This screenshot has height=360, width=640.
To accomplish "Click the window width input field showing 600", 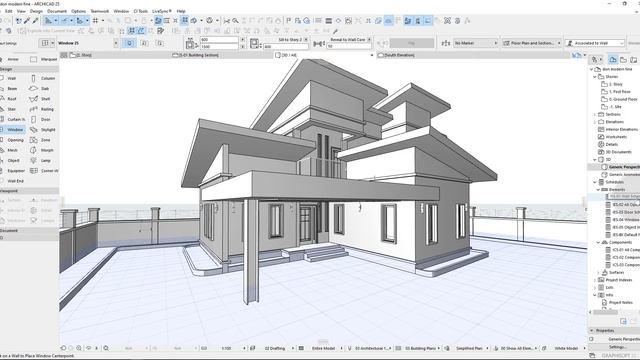I will coord(219,40).
